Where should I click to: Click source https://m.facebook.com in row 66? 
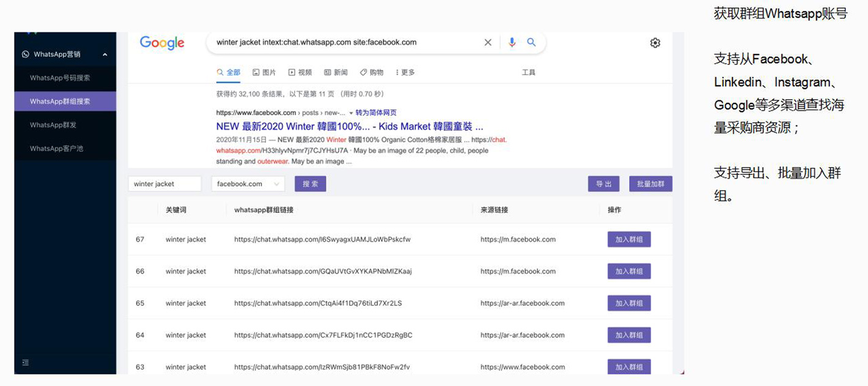[518, 271]
